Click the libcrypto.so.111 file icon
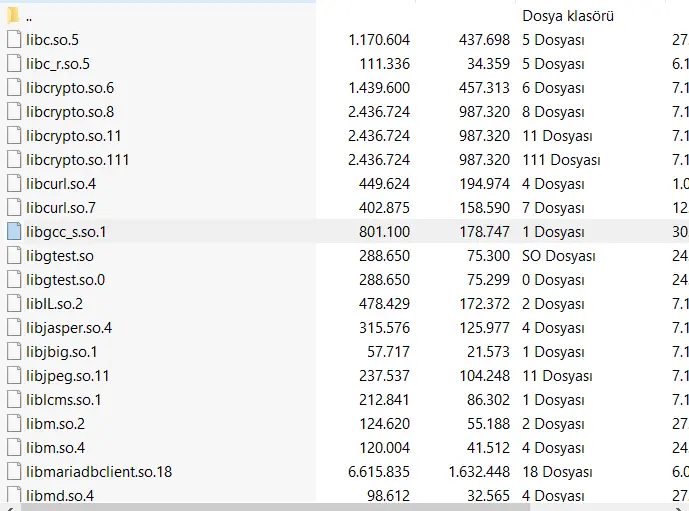The width and height of the screenshot is (689, 511). click(x=14, y=159)
